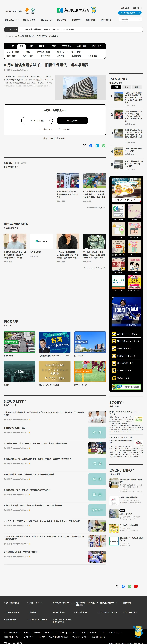Open 水俣病 pick up thumbnail
The height and width of the screenshot is (644, 147).
coord(19,371)
